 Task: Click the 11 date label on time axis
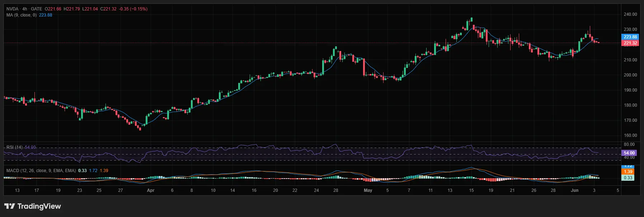coord(431,190)
